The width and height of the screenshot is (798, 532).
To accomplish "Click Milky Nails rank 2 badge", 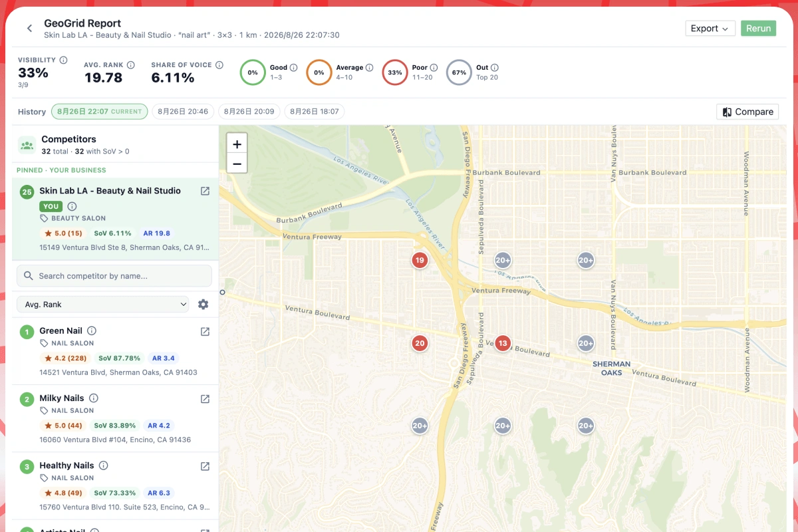I will pos(27,400).
